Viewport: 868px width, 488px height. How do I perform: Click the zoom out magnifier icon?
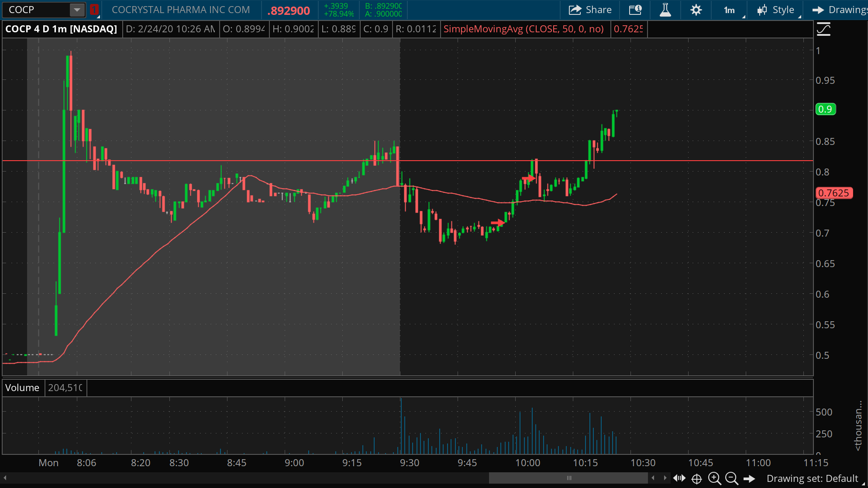(x=731, y=478)
